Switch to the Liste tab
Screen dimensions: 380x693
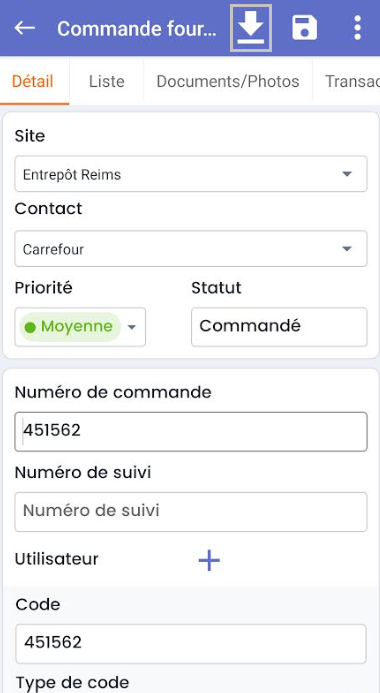pos(106,81)
